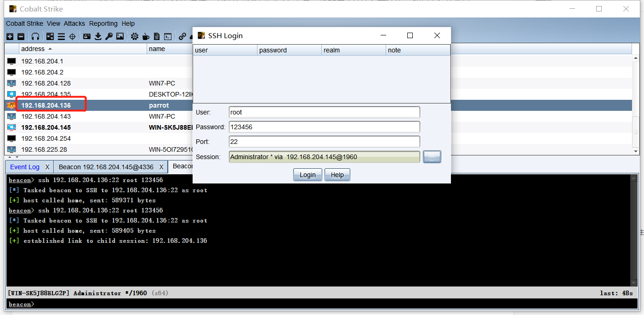Close the Event Log tab with X

tap(47, 167)
